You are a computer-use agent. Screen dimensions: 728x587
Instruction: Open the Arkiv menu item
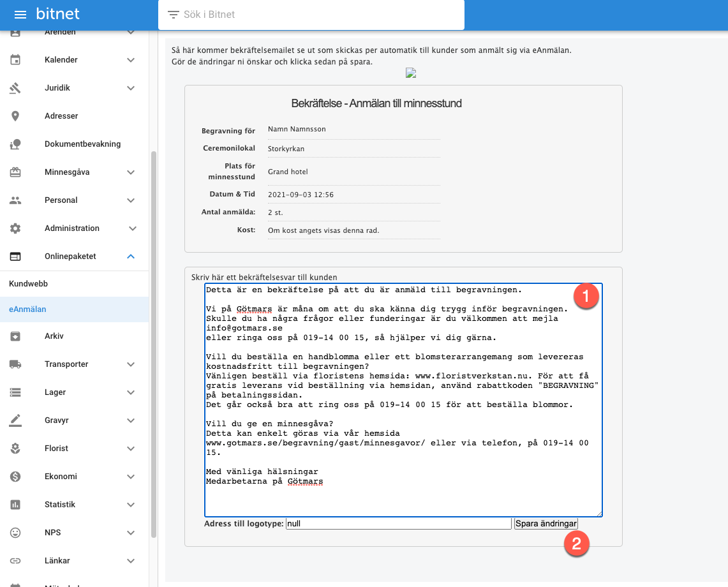point(74,336)
